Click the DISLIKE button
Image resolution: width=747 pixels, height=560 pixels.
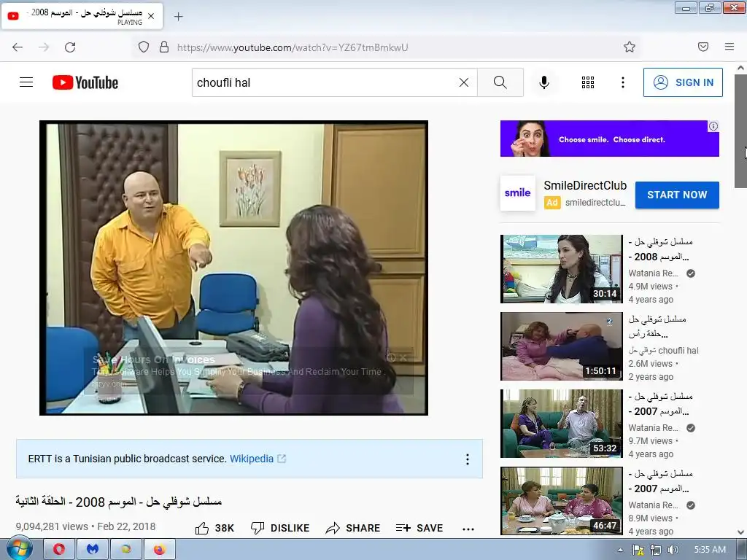280,528
